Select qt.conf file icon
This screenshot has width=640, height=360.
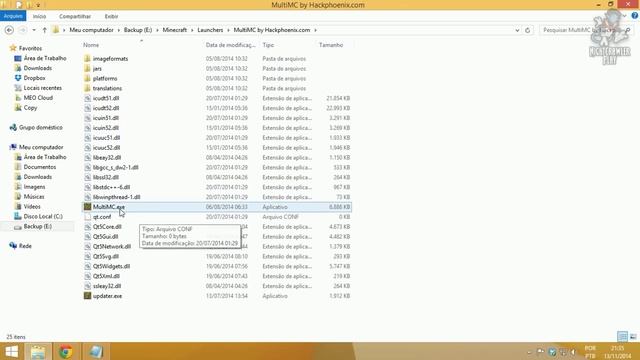pyautogui.click(x=87, y=217)
